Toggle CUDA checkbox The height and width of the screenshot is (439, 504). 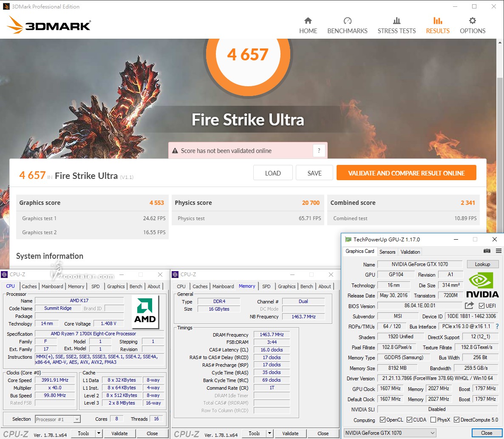[x=409, y=420]
